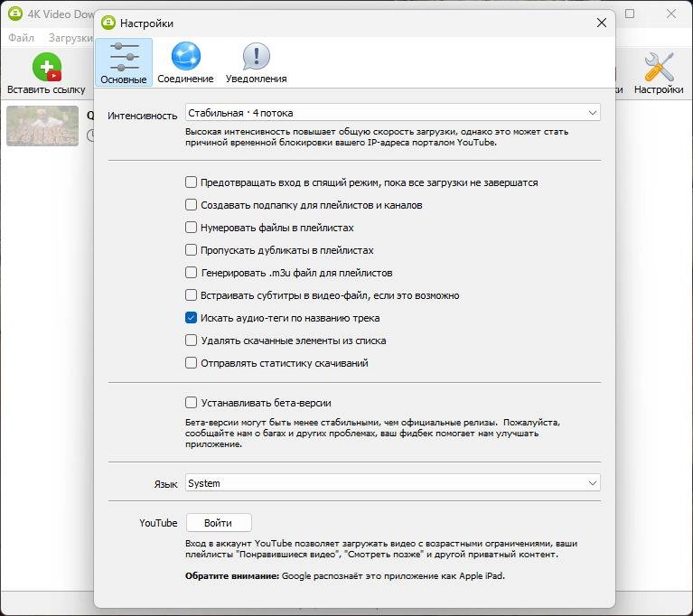Click the 4K Video Downloader title icon
The width and height of the screenshot is (693, 616).
[15, 14]
